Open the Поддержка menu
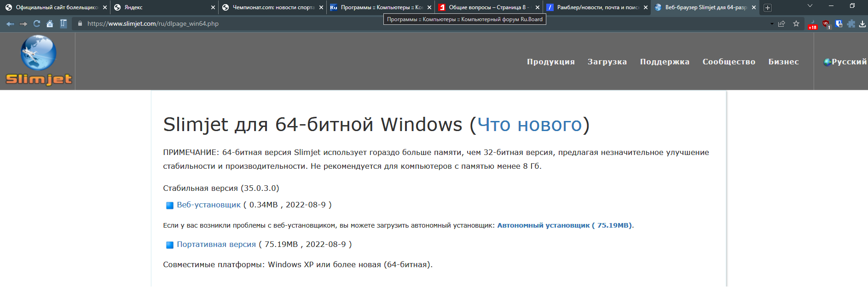 pyautogui.click(x=665, y=62)
